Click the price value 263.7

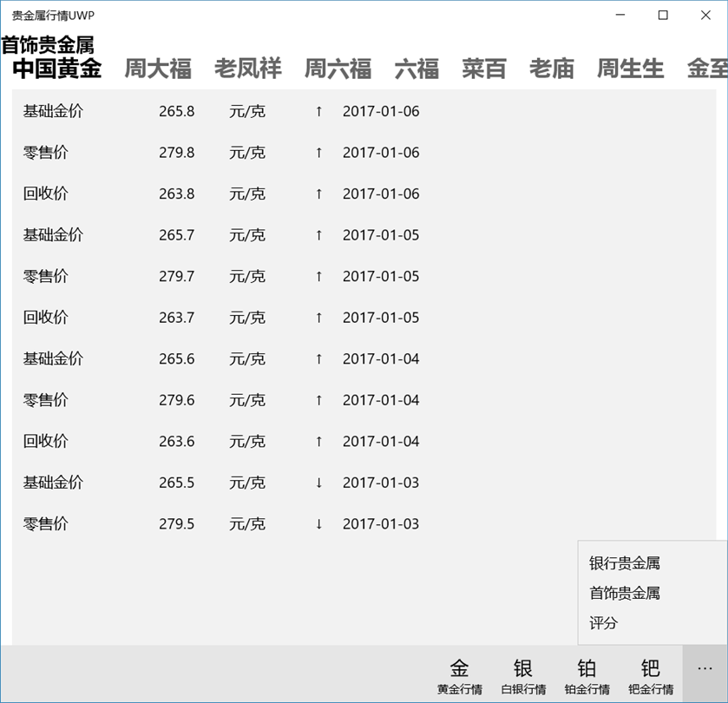[x=176, y=318]
